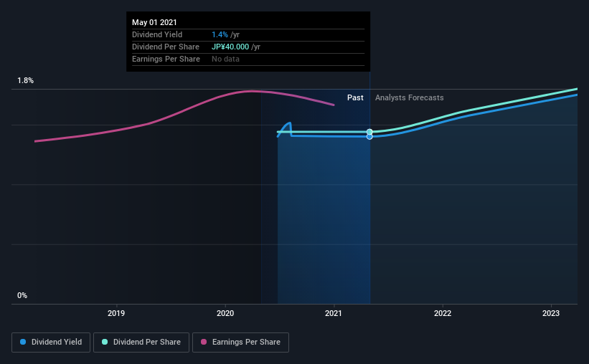Click the 1.4% dividend yield tooltip value
The width and height of the screenshot is (589, 364).
pos(220,34)
